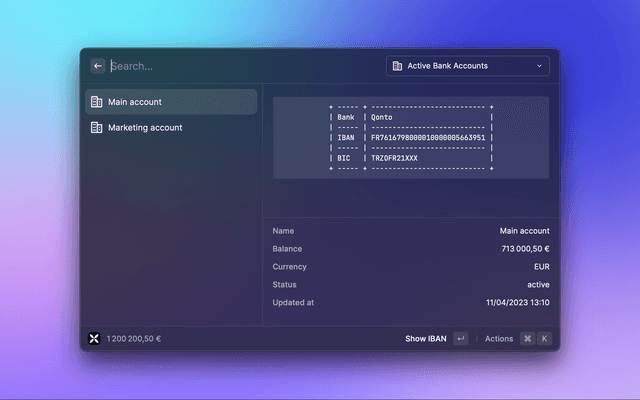Open the Actions menu
Image resolution: width=640 pixels, height=400 pixels.
tap(499, 339)
